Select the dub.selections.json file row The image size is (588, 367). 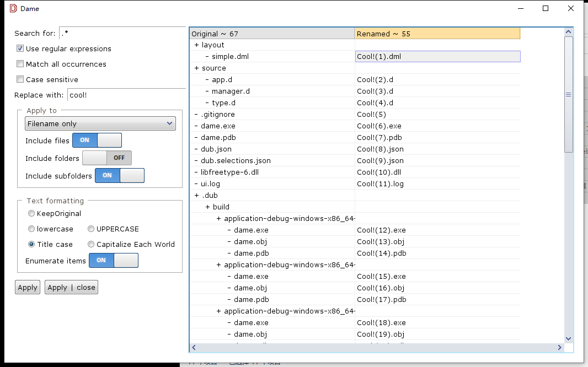[x=272, y=161]
